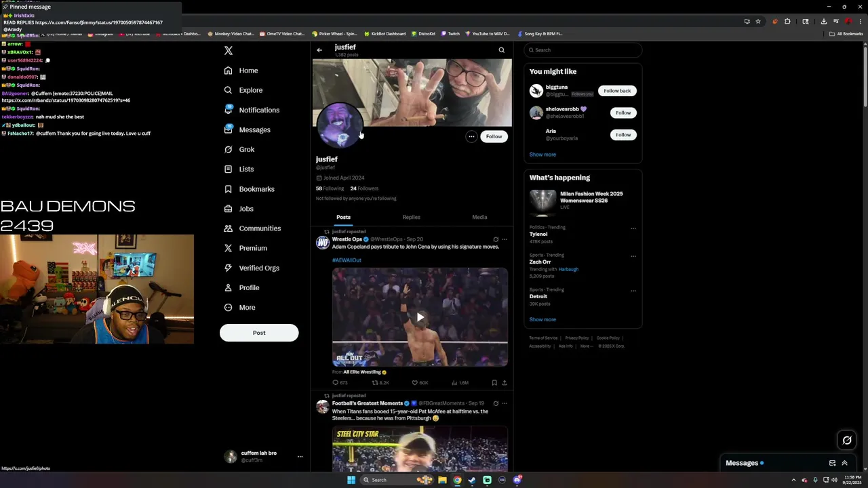The width and height of the screenshot is (868, 488).
Task: Open Football's Greatest Moments profile
Action: (368, 403)
